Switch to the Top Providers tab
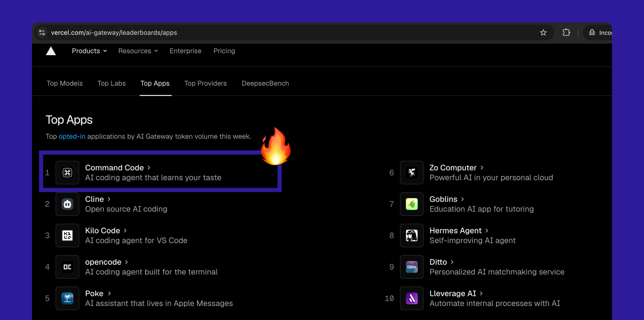Viewport: 644px width, 320px height. coord(205,83)
